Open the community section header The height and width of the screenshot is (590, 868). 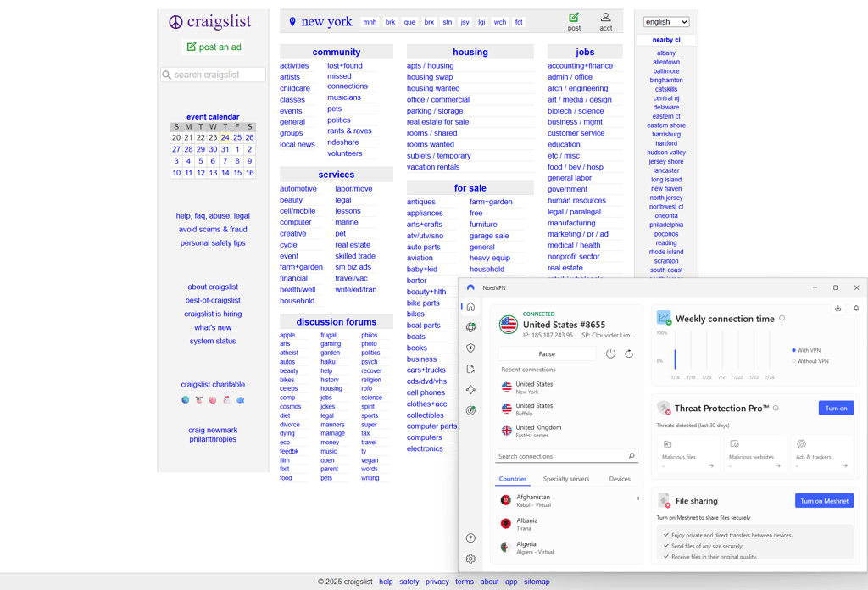pyautogui.click(x=336, y=52)
